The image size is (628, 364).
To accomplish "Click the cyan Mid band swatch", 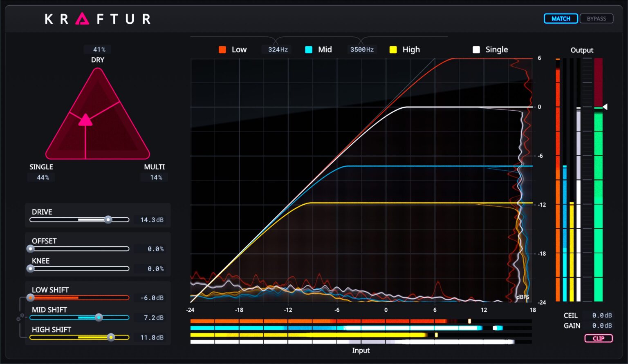I will point(309,50).
